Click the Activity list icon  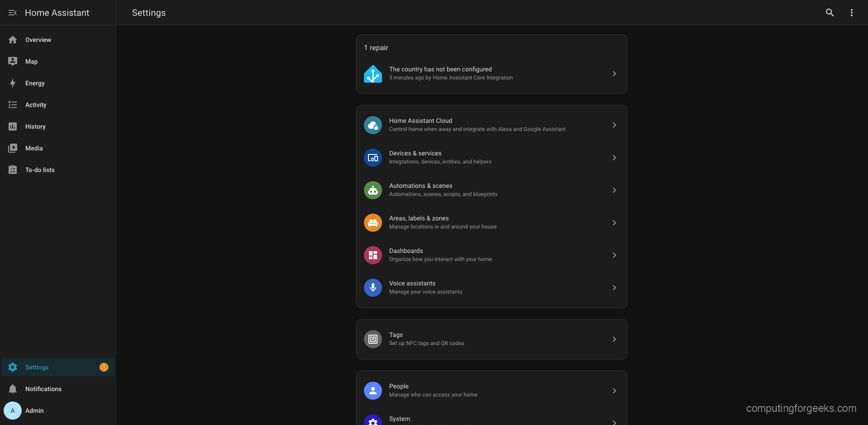(x=13, y=105)
